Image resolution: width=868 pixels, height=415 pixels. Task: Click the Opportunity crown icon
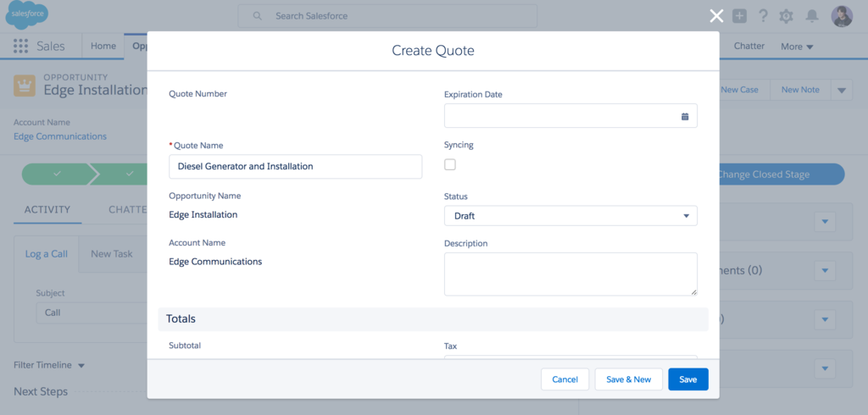pyautogui.click(x=25, y=86)
